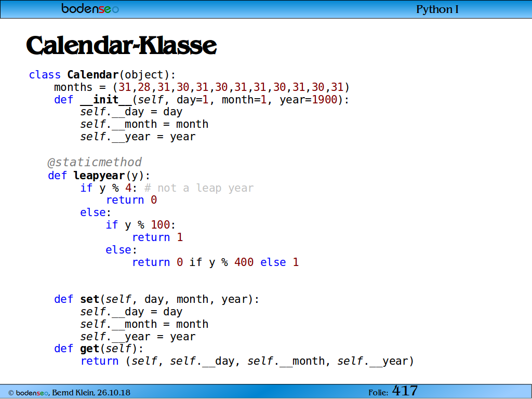The width and height of the screenshot is (532, 399).
Task: Click the 'if y % 4:' condition
Action: pyautogui.click(x=109, y=188)
